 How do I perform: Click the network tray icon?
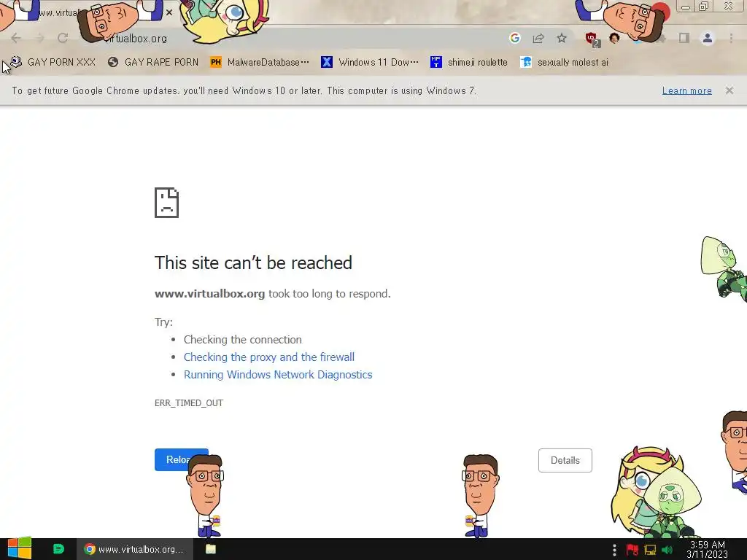pyautogui.click(x=650, y=550)
